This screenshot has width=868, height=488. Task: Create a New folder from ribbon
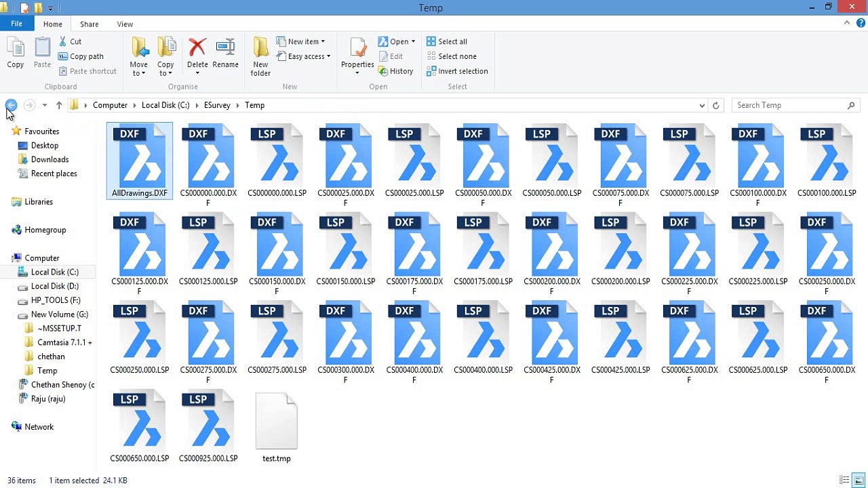coord(260,57)
